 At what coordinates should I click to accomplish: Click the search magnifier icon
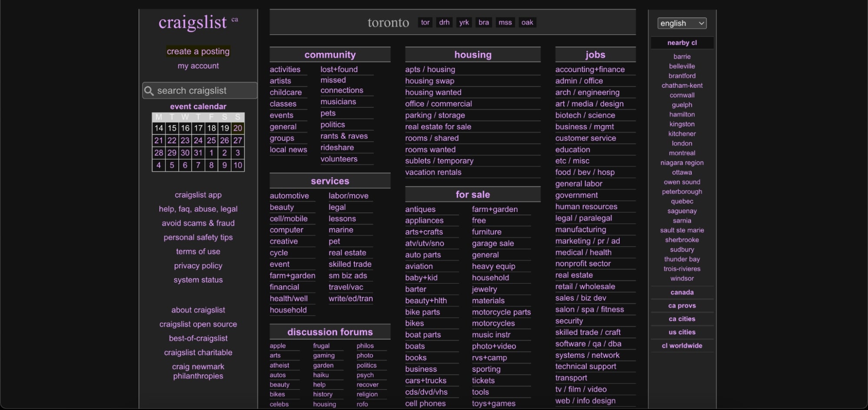coord(149,91)
